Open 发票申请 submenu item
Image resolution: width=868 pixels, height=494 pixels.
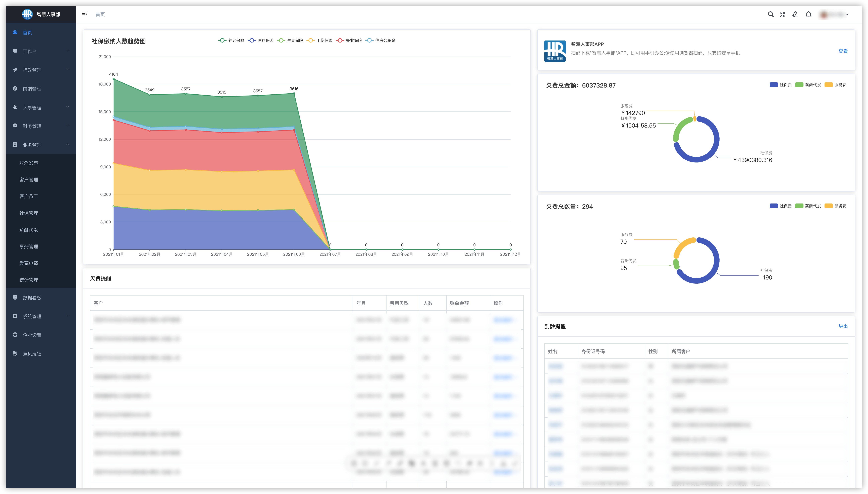(x=28, y=263)
